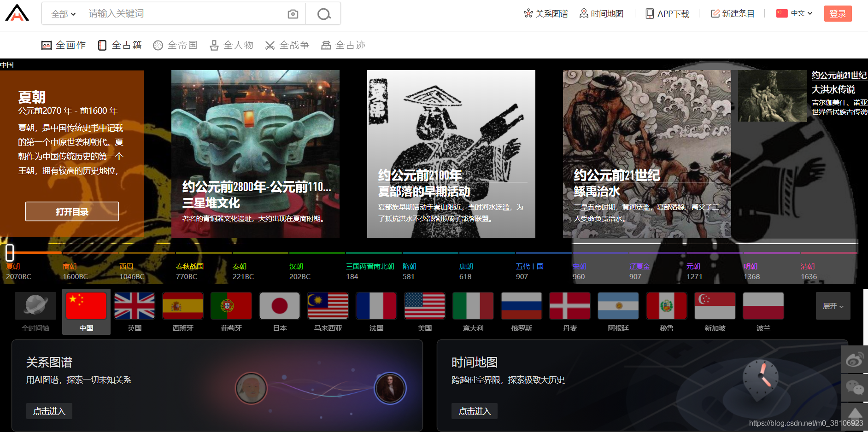868x432 pixels.
Task: Select the 美国 flag icon
Action: click(x=425, y=306)
